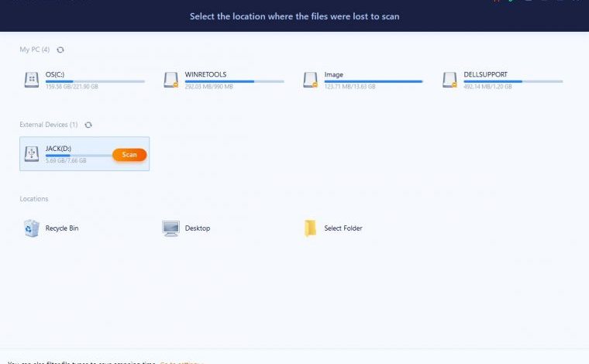Click the Select Folder yellow folder icon
Screen dimensions: 589x364
point(310,228)
